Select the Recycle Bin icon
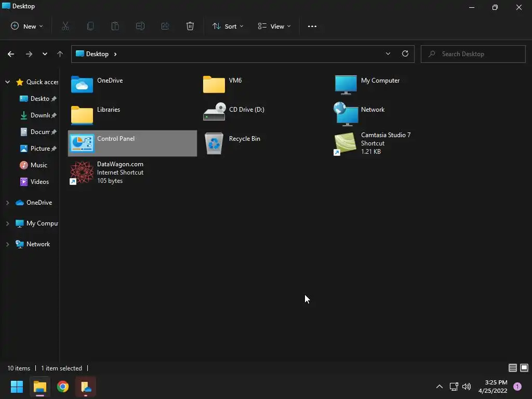 [214, 143]
